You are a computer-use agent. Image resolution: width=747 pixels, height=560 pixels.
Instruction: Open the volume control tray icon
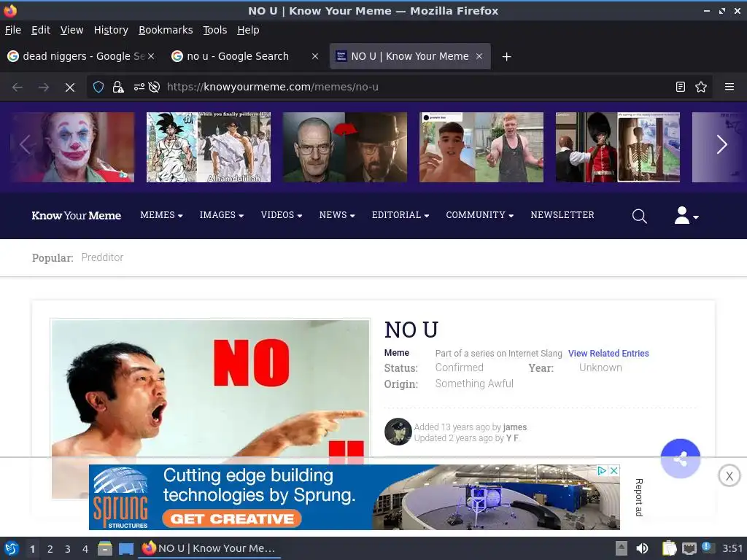coord(642,548)
